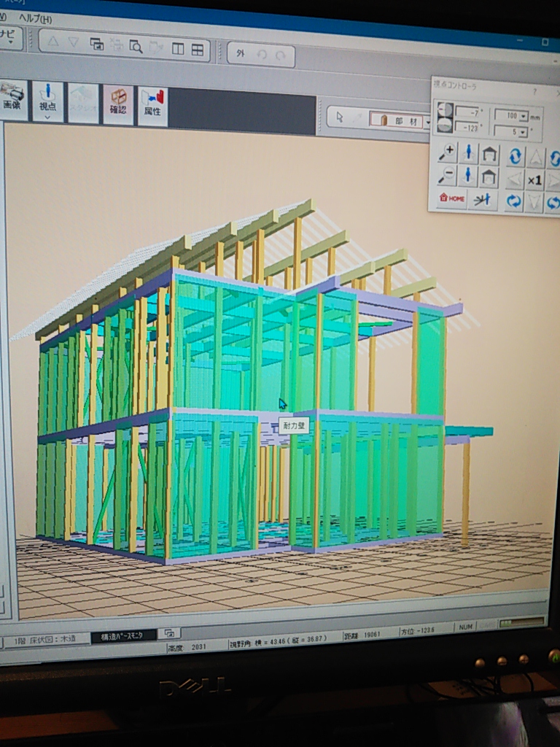Toggle the 外 exterior view button
560x747 pixels.
point(241,53)
